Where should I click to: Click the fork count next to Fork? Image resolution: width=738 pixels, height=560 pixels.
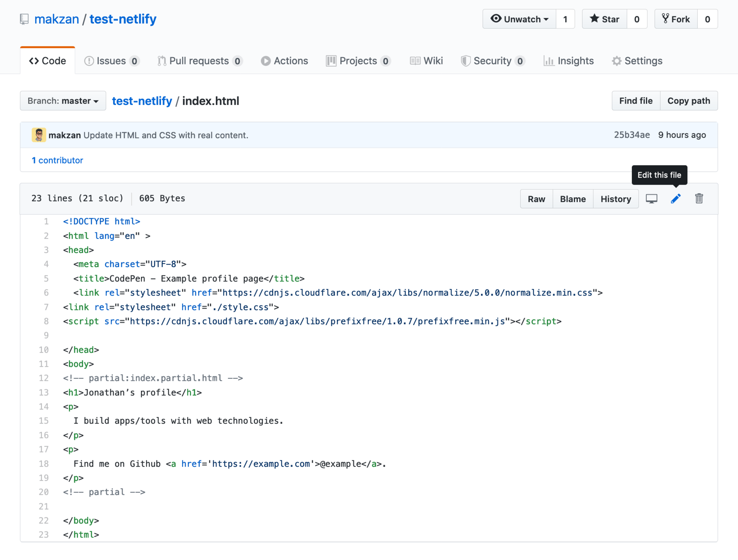coord(707,19)
